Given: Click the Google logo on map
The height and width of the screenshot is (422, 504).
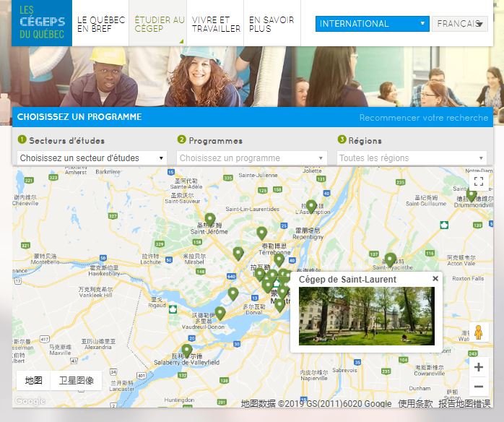Looking at the screenshot, I should click(x=30, y=401).
